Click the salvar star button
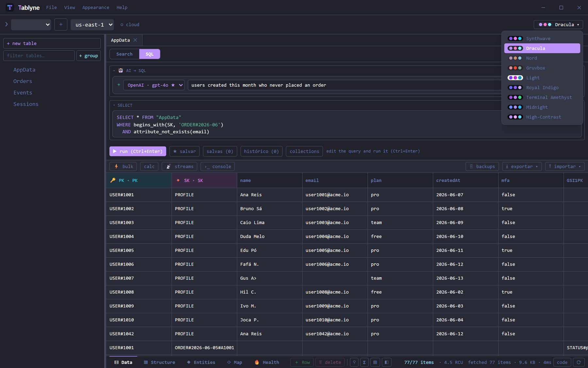The height and width of the screenshot is (368, 588). tap(185, 151)
